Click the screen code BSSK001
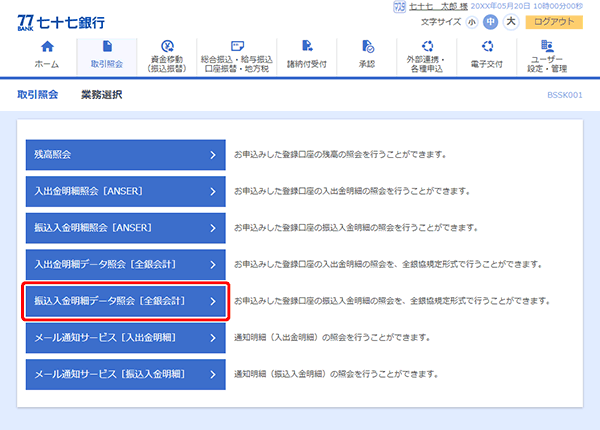The width and height of the screenshot is (600, 430). pyautogui.click(x=564, y=95)
